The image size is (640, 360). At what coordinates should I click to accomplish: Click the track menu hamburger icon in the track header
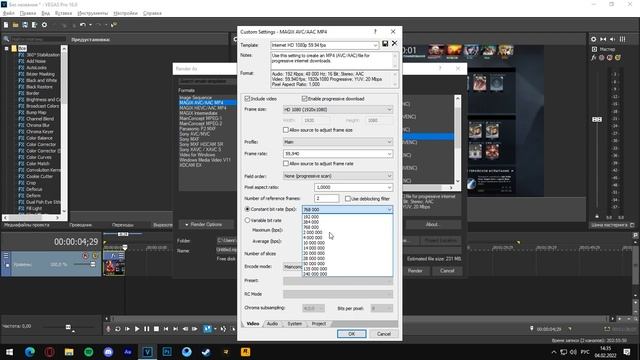coord(6,256)
